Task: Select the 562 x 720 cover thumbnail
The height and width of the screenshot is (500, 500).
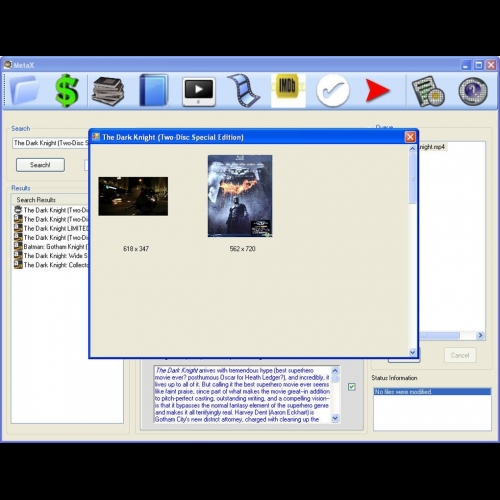Action: tap(240, 196)
